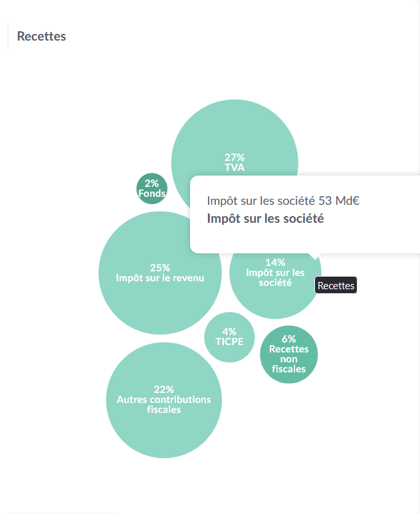Click the 14% percentage label

pyautogui.click(x=275, y=262)
